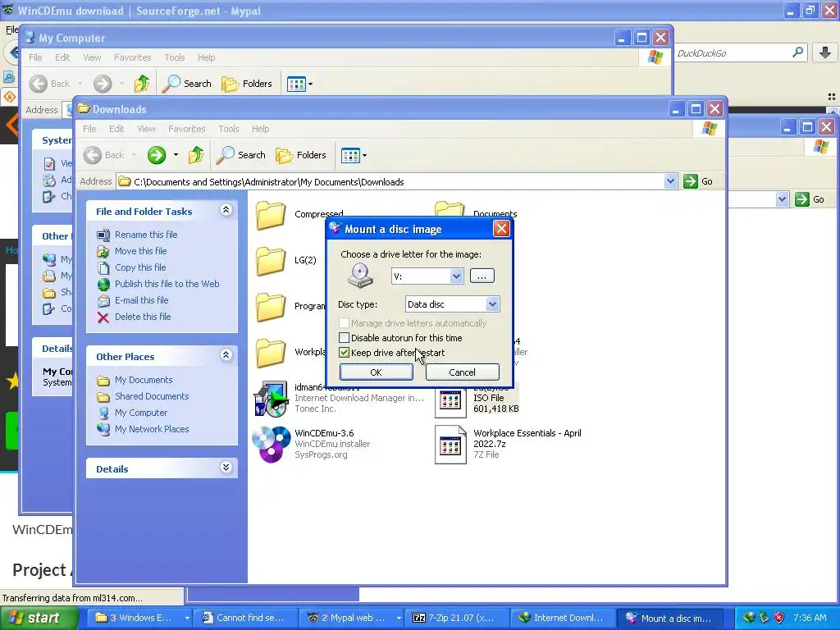
Task: Click Folders in My Computer toolbar
Action: point(247,84)
